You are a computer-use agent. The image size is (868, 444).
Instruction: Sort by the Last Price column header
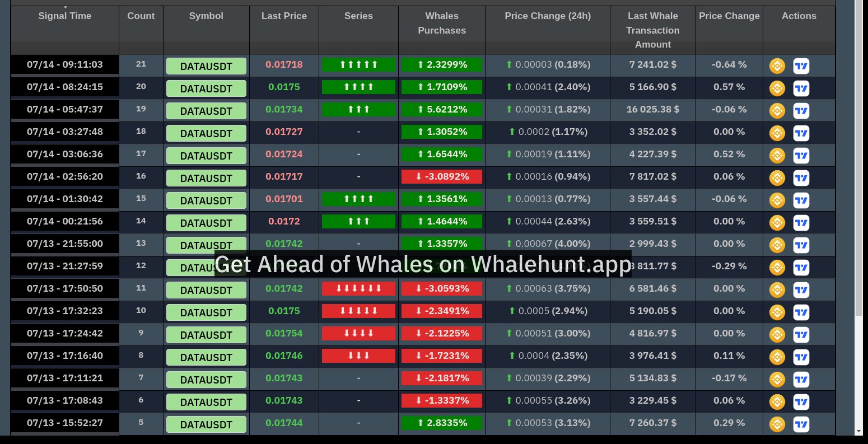284,30
